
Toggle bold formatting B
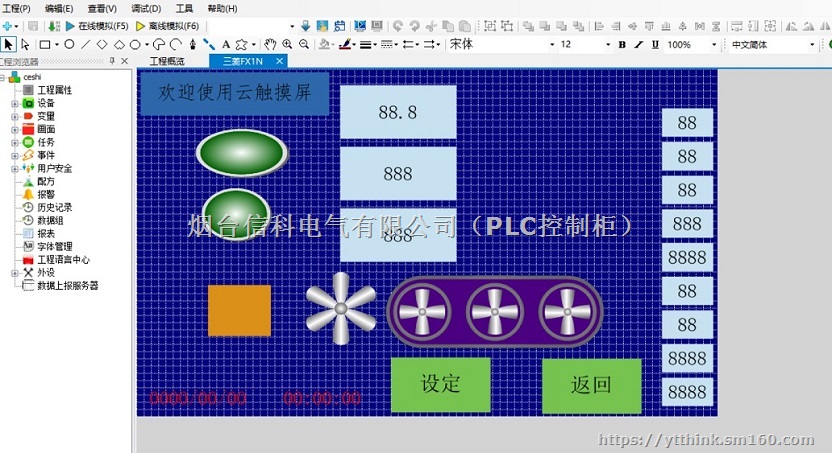click(x=622, y=45)
